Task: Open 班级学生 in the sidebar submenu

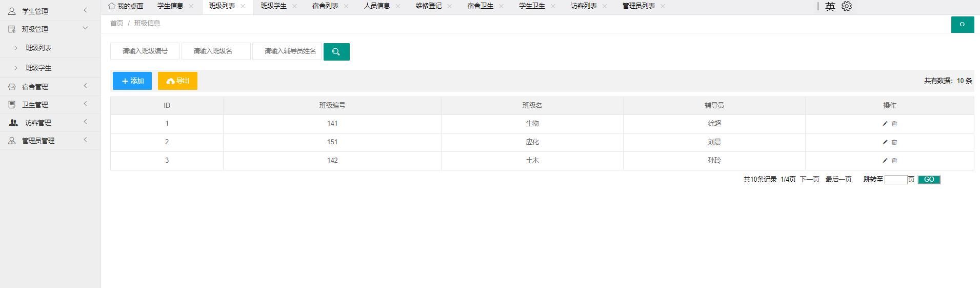Action: tap(38, 68)
